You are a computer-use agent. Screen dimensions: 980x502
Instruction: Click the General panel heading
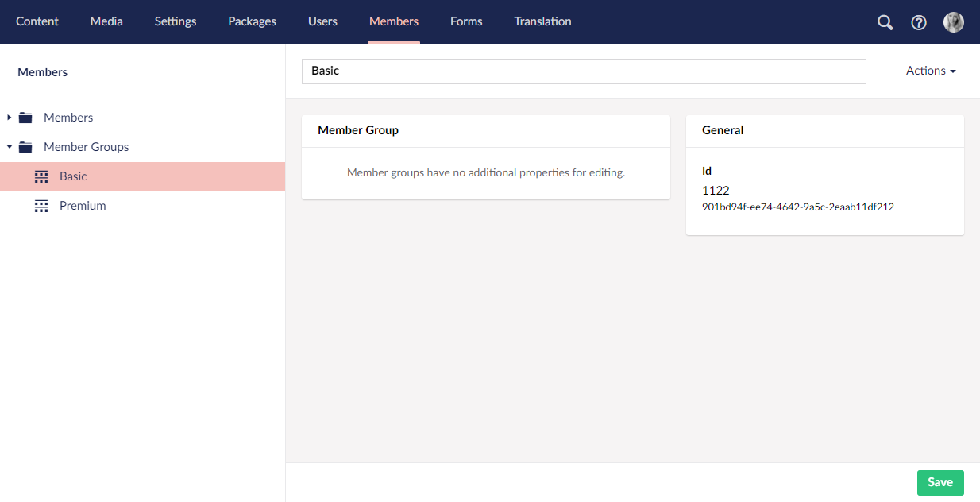point(723,130)
